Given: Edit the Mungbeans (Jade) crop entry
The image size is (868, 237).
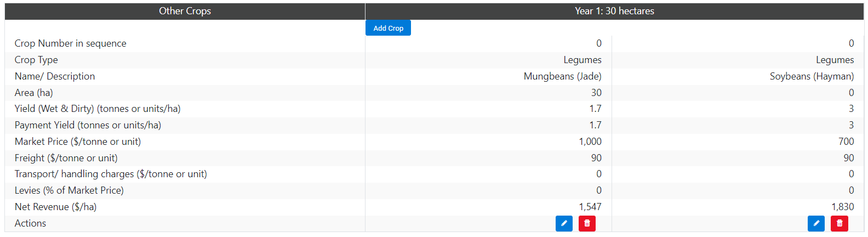Looking at the screenshot, I should (564, 223).
